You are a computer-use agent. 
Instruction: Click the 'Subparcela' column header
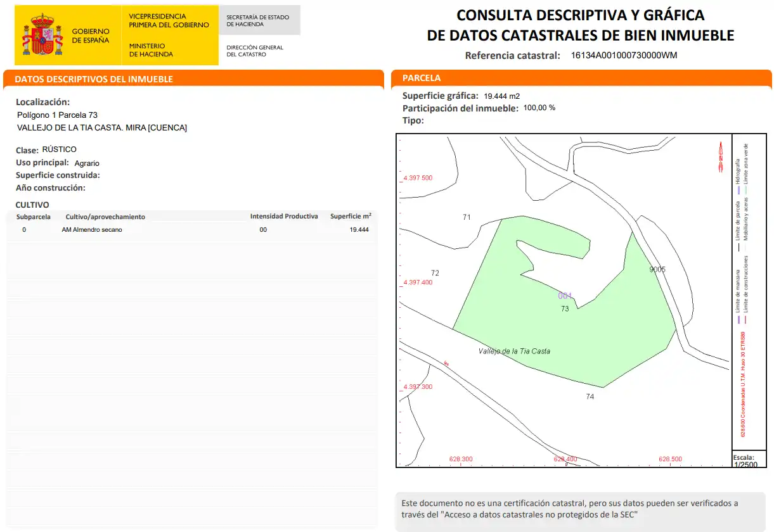(34, 217)
